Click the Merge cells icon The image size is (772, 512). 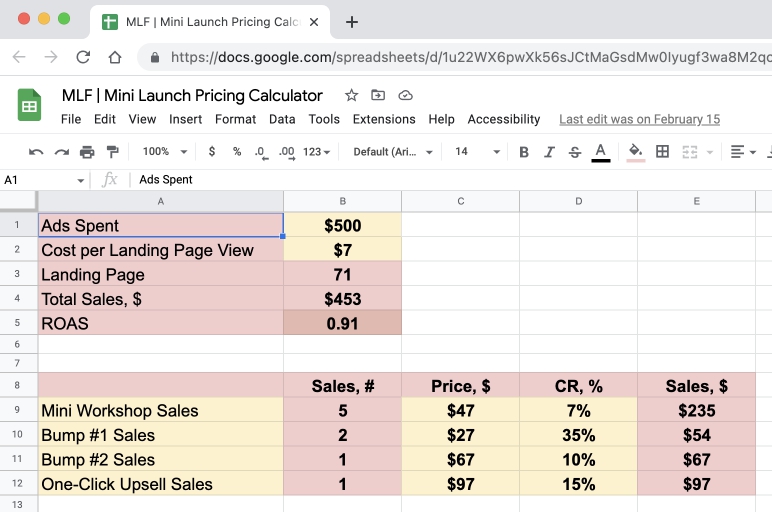point(690,152)
